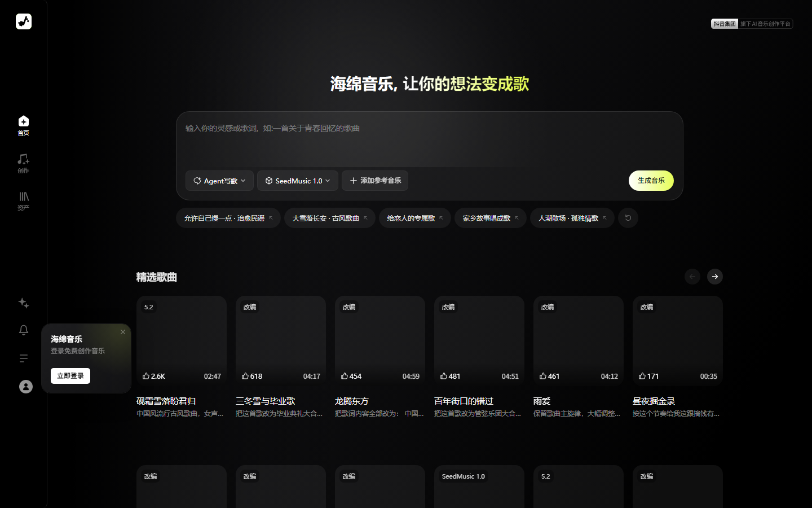The height and width of the screenshot is (508, 812).
Task: Click the description 把这首歌改为毕业典礼大合
Action: point(279,414)
